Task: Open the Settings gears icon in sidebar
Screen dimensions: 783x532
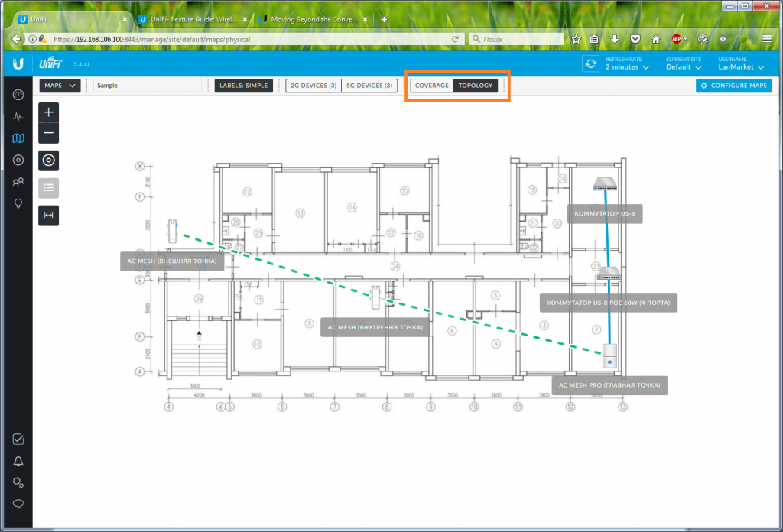Action: click(18, 482)
